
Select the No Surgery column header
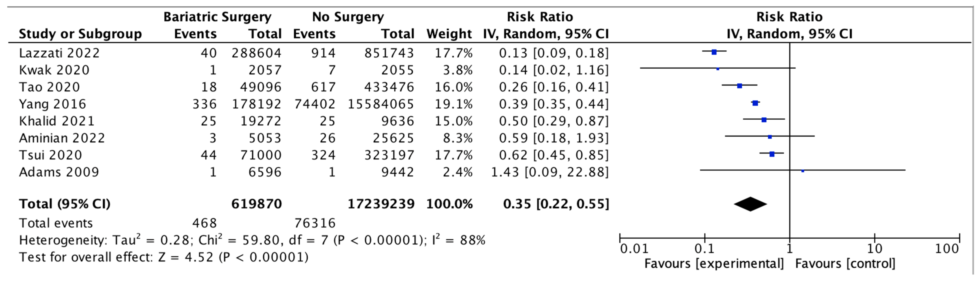click(x=348, y=17)
